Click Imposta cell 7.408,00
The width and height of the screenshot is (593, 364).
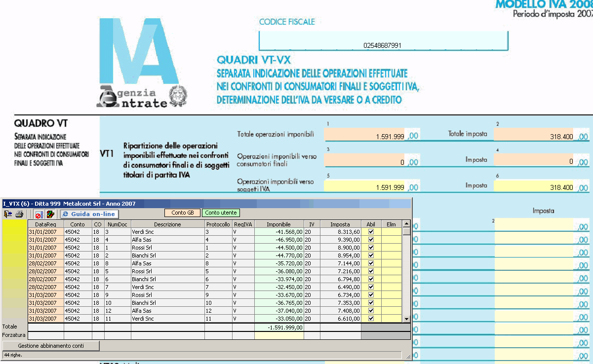(341, 311)
